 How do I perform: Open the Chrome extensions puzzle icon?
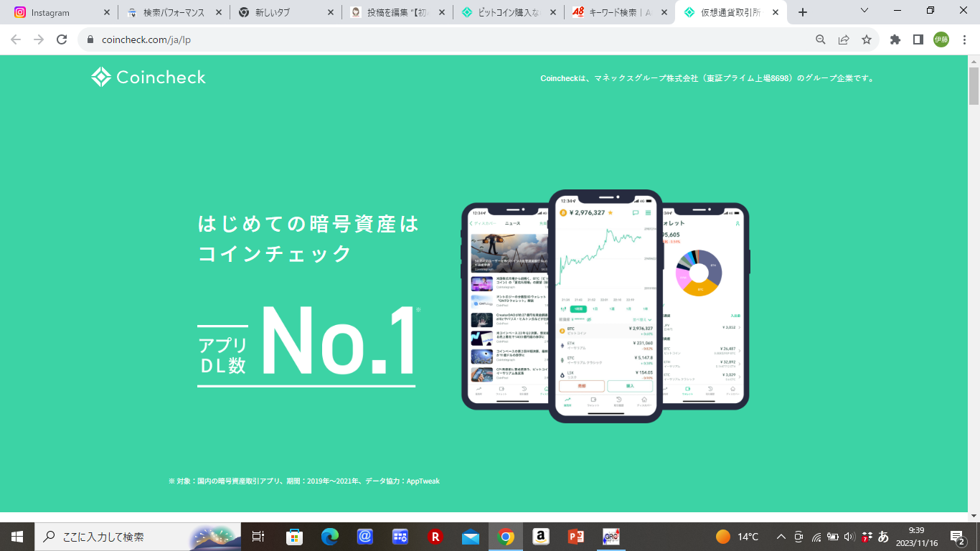(x=895, y=39)
